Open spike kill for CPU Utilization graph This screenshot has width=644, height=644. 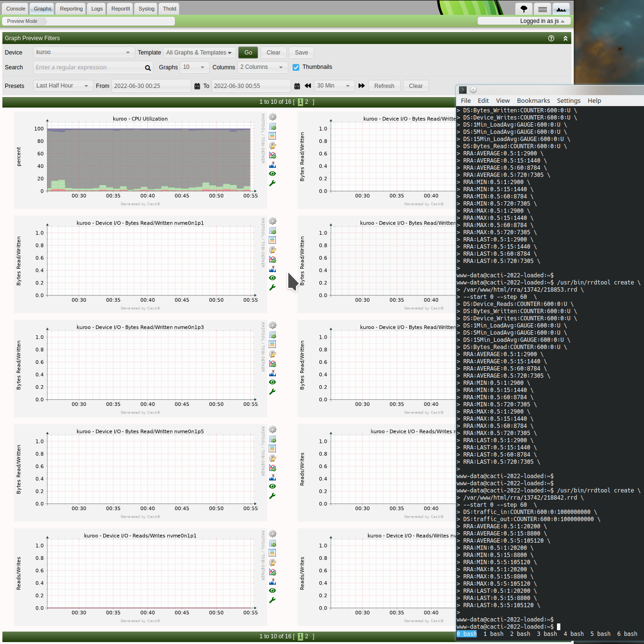[x=273, y=164]
